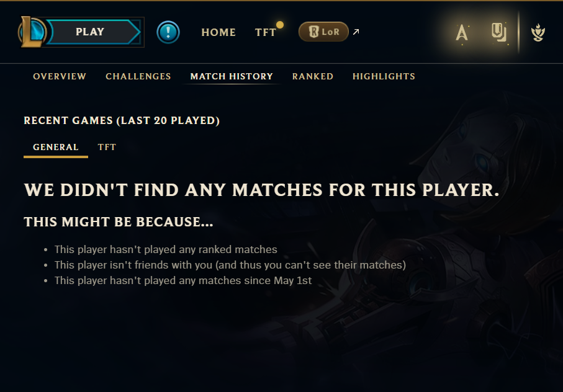Click the laurel crest icon at top right

(x=538, y=32)
